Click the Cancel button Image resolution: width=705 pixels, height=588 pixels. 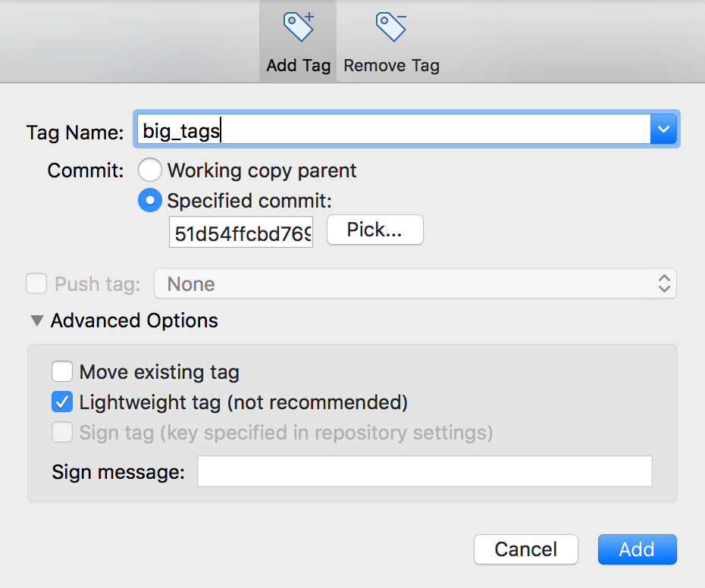pyautogui.click(x=525, y=549)
